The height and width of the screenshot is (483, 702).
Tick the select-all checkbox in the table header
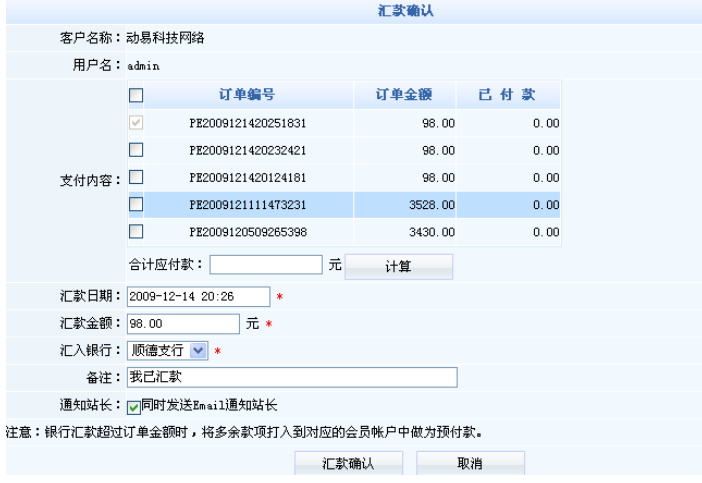(136, 95)
